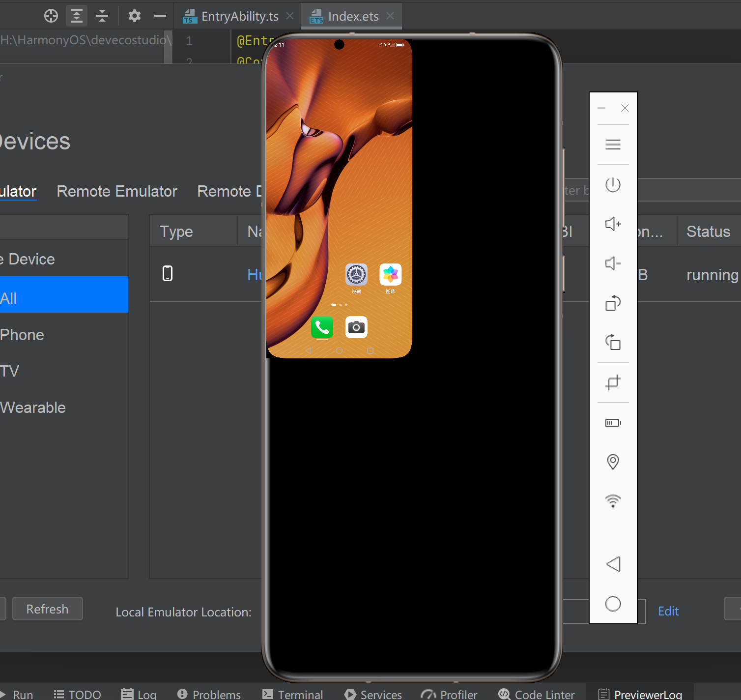The height and width of the screenshot is (700, 741).
Task: Hide the project panel with the dash icon
Action: 160,16
